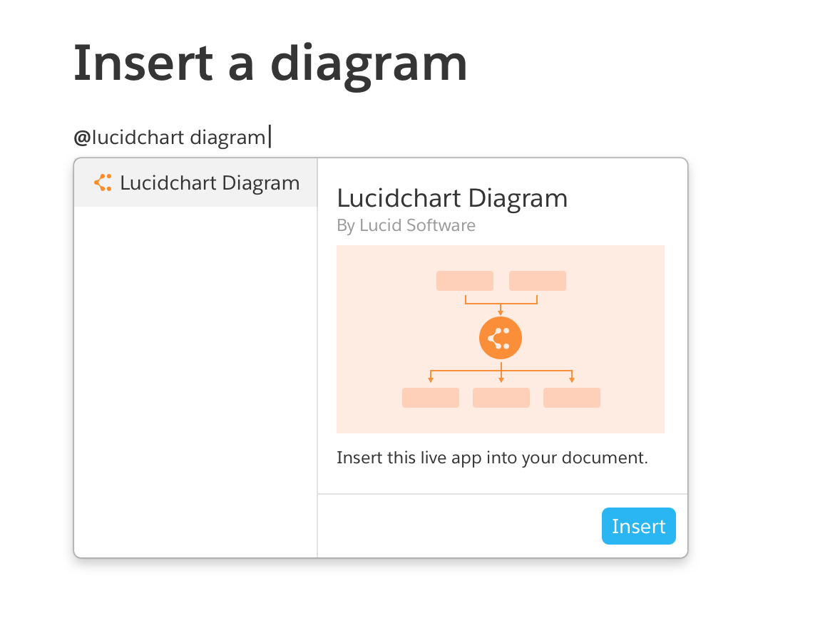Click the round orange Lucidchart logo in the preview
This screenshot has width=840, height=623.
pyautogui.click(x=501, y=338)
